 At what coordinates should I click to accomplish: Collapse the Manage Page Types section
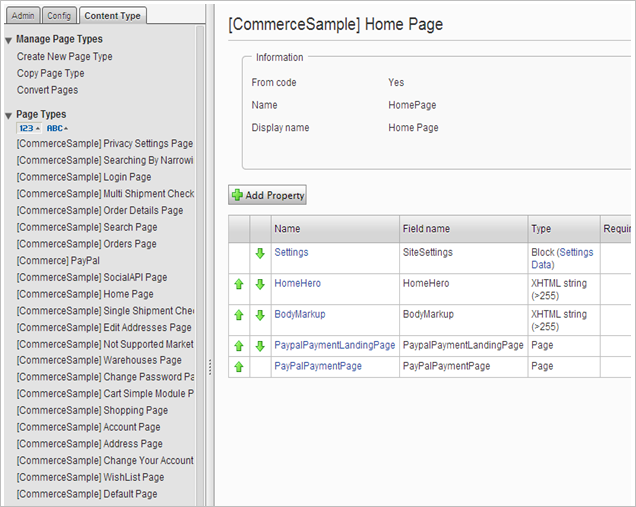9,40
